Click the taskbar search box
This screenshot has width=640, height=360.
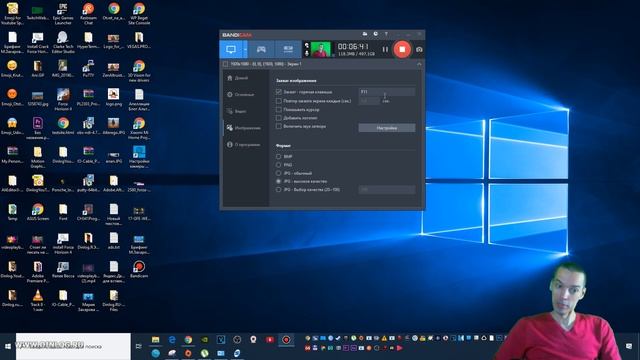click(73, 346)
